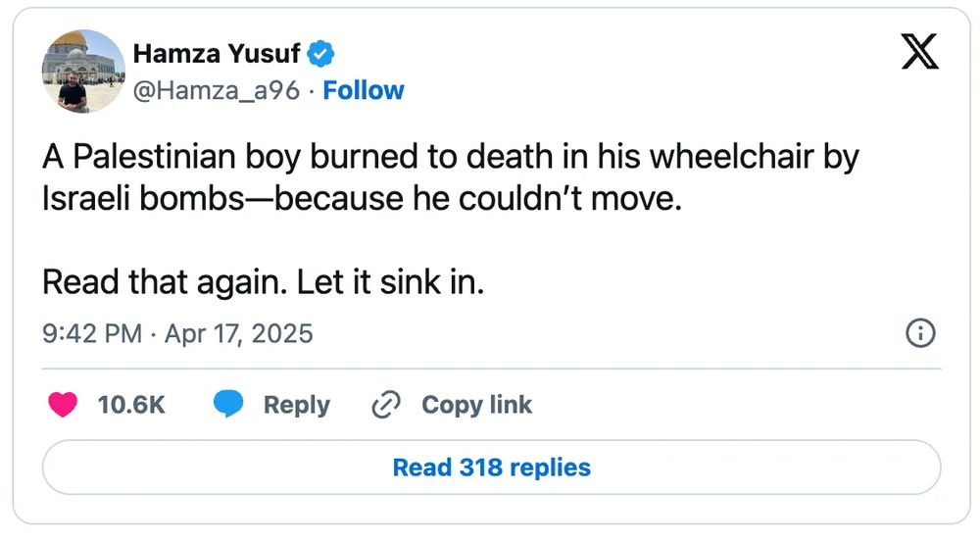Open the info icon beside the timestamp
The image size is (980, 542).
[919, 333]
